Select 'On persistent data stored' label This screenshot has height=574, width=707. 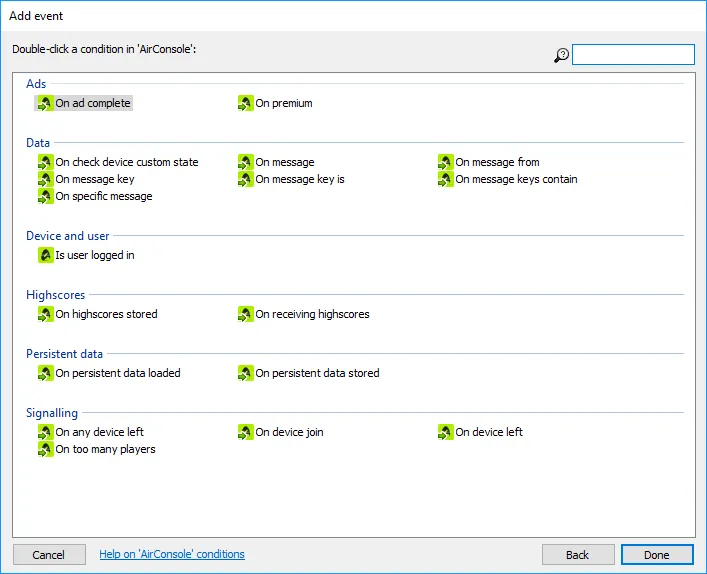point(317,373)
